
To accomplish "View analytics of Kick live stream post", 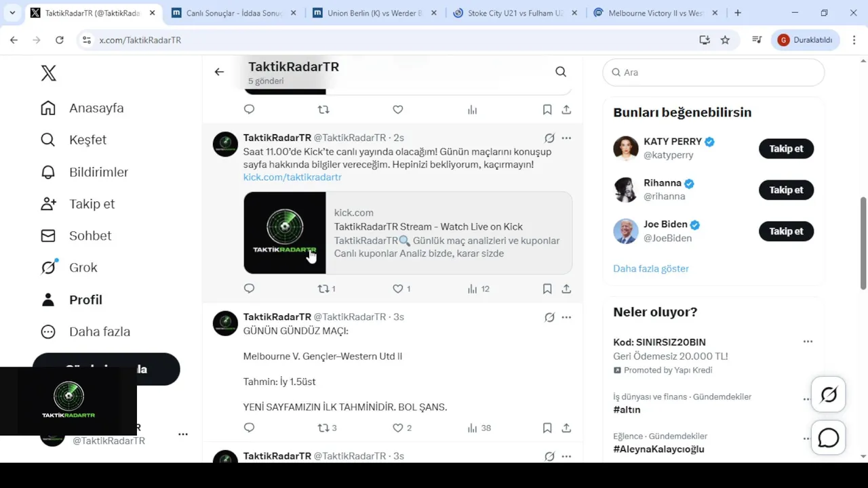I will pyautogui.click(x=478, y=289).
